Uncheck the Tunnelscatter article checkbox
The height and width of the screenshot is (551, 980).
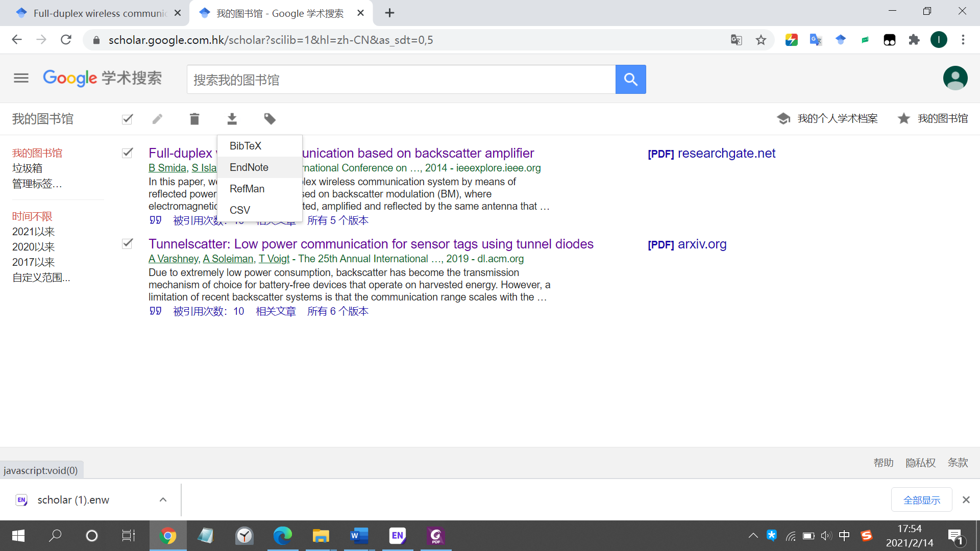tap(128, 243)
